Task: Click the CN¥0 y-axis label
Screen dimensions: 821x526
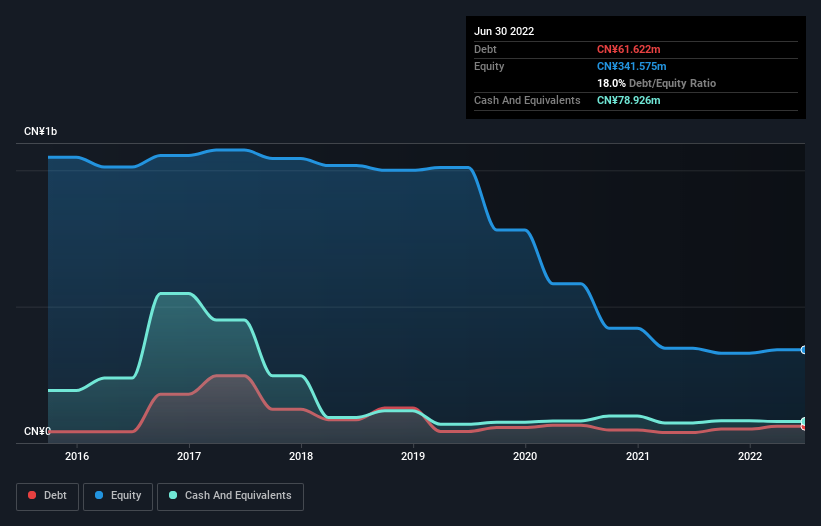Action: 37,431
